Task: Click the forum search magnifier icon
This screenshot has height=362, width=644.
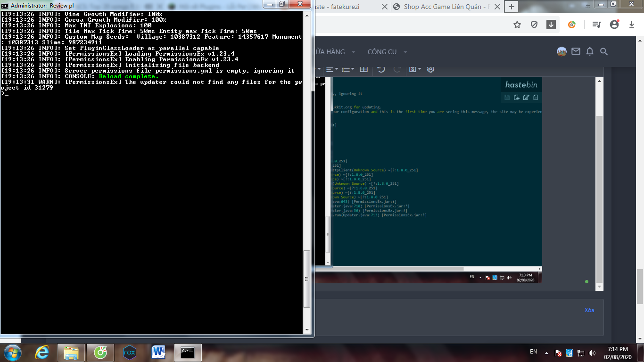Action: click(x=604, y=51)
